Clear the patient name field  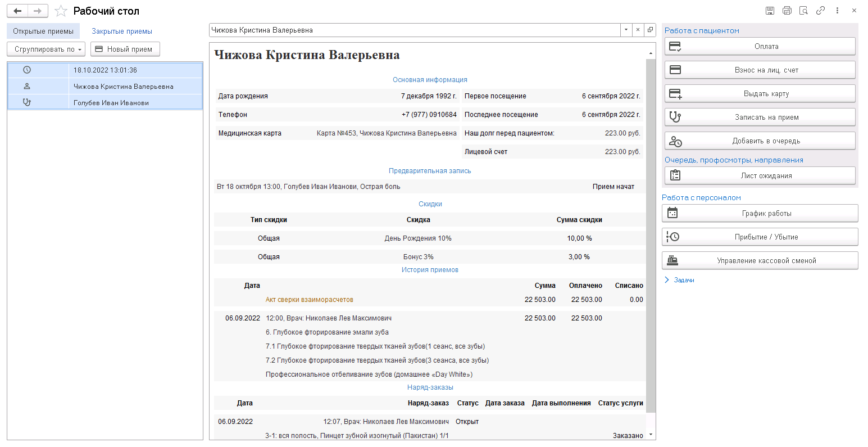tap(638, 30)
